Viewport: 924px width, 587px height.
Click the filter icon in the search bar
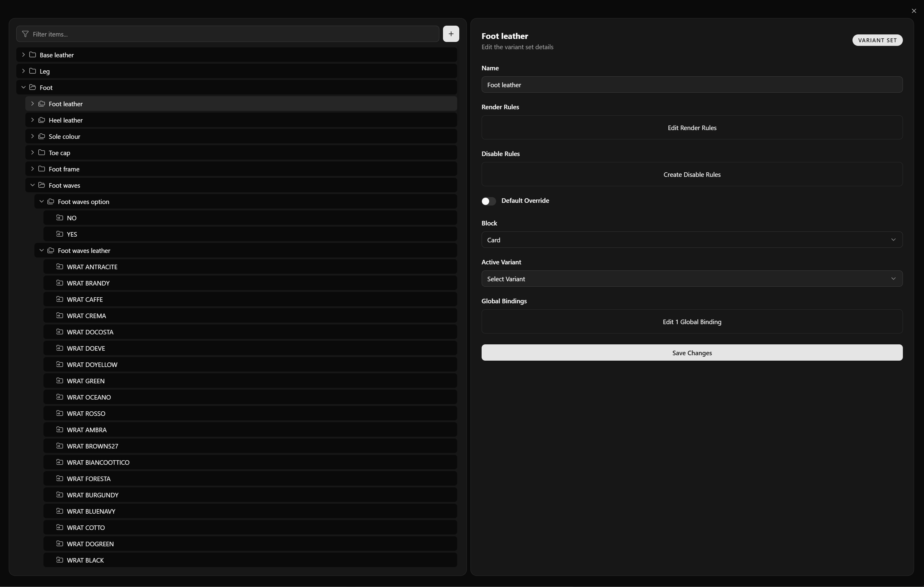click(25, 34)
